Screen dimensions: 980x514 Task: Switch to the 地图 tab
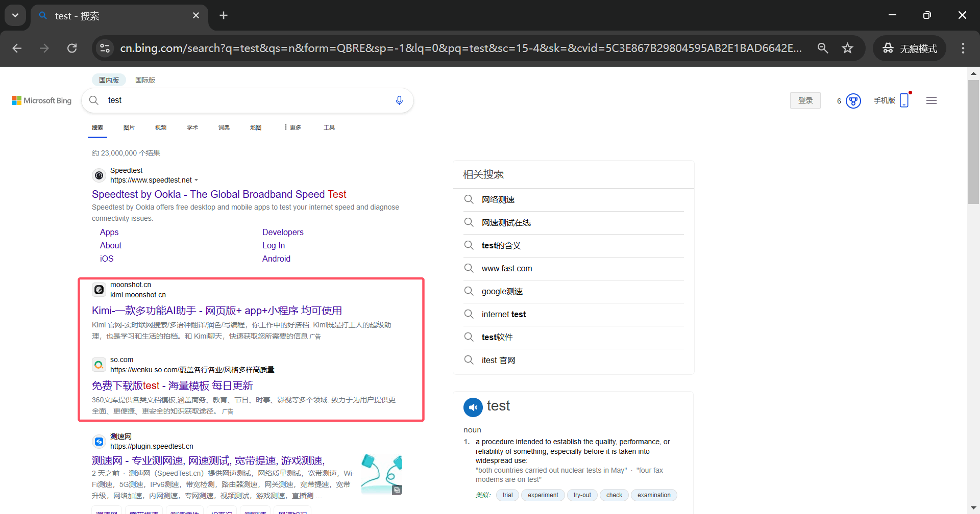256,127
